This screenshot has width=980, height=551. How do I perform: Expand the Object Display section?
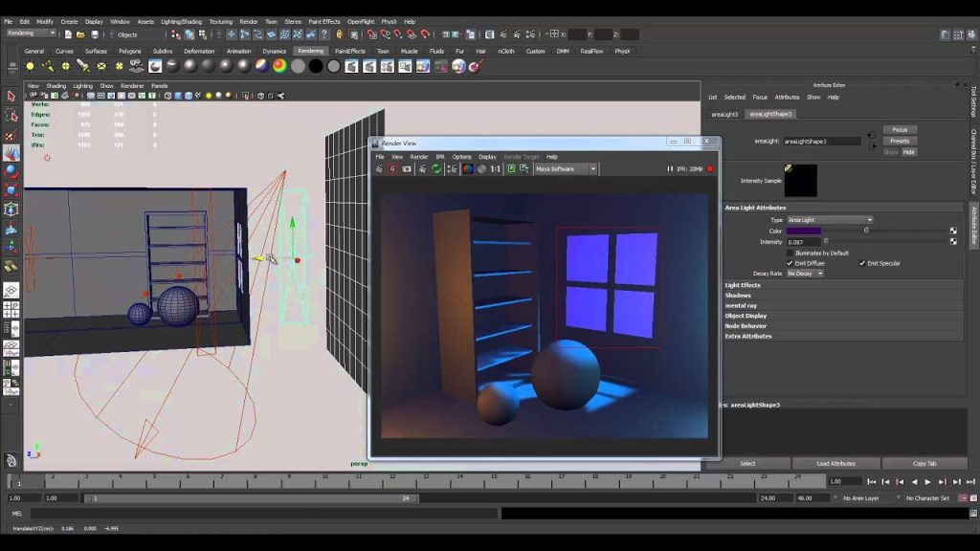844,316
